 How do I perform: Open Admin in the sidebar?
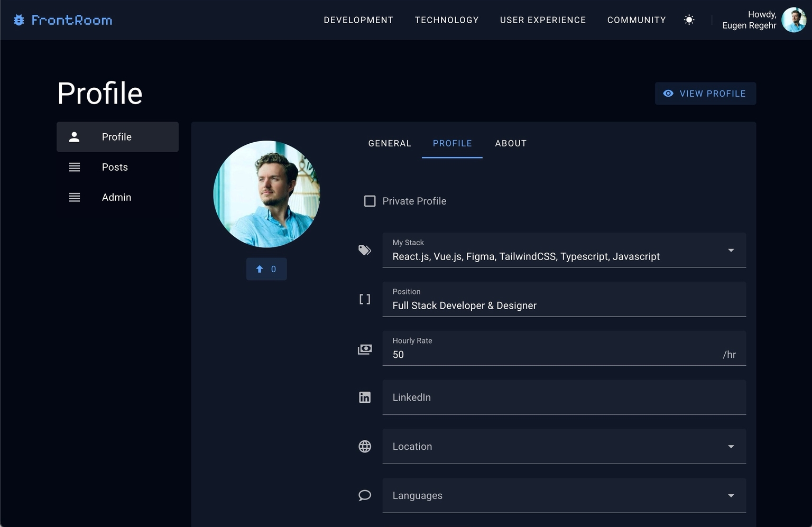click(117, 197)
